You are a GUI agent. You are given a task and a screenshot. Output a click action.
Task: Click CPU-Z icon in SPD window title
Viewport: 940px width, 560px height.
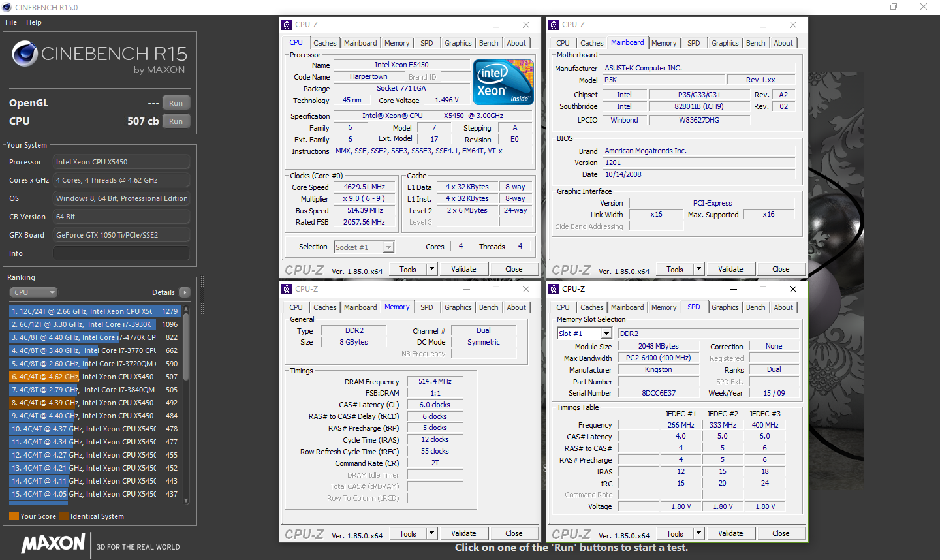click(554, 289)
